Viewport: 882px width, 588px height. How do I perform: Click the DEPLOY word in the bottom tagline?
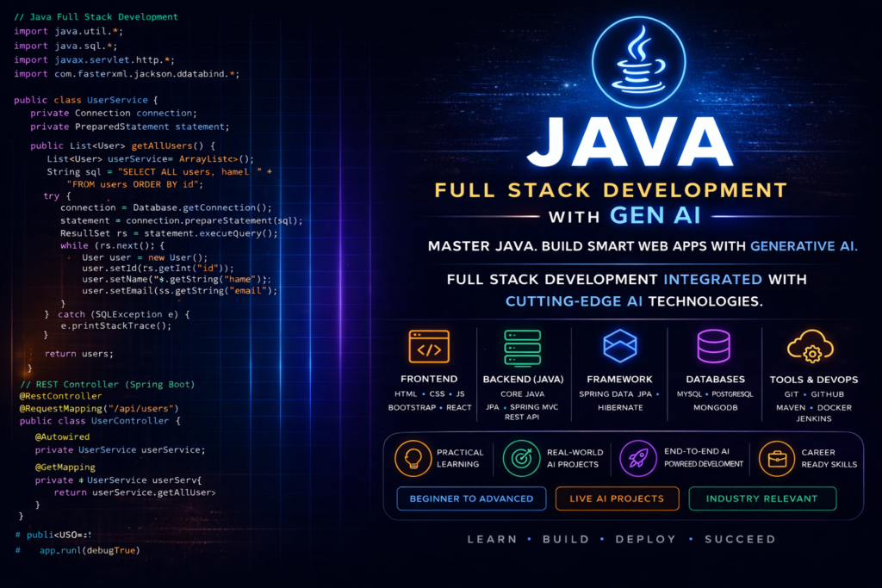coord(646,539)
